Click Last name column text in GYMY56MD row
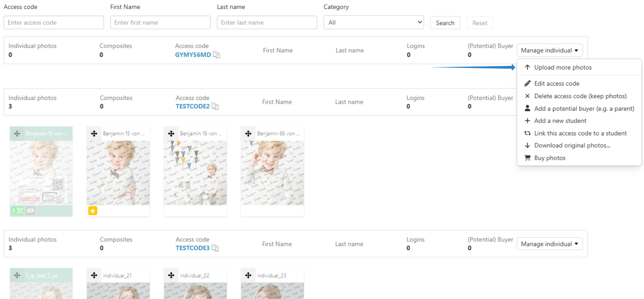This screenshot has width=644, height=299. (x=350, y=50)
